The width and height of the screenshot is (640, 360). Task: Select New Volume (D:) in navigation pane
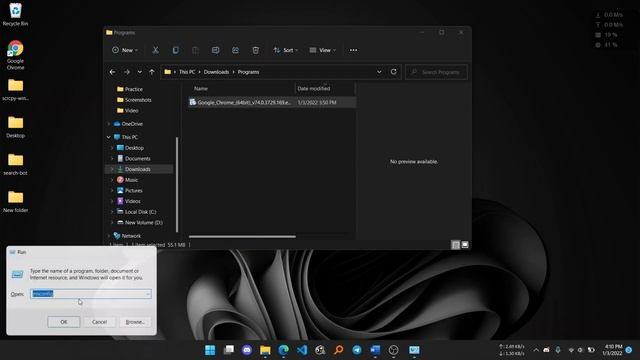coord(143,222)
